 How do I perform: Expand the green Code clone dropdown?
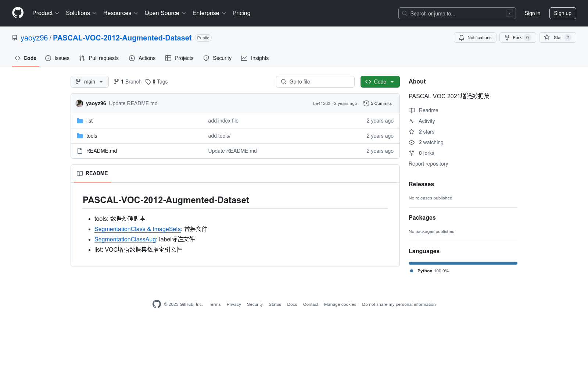380,82
